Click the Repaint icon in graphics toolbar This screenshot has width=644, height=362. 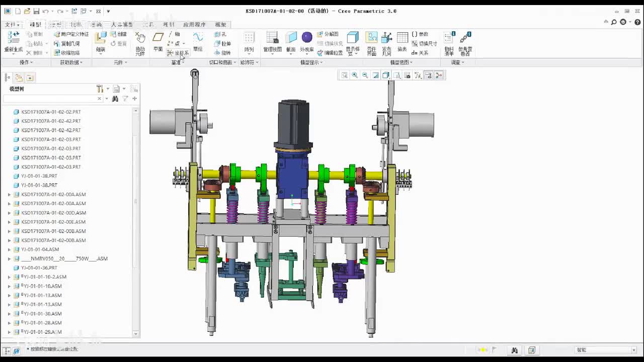point(376,75)
